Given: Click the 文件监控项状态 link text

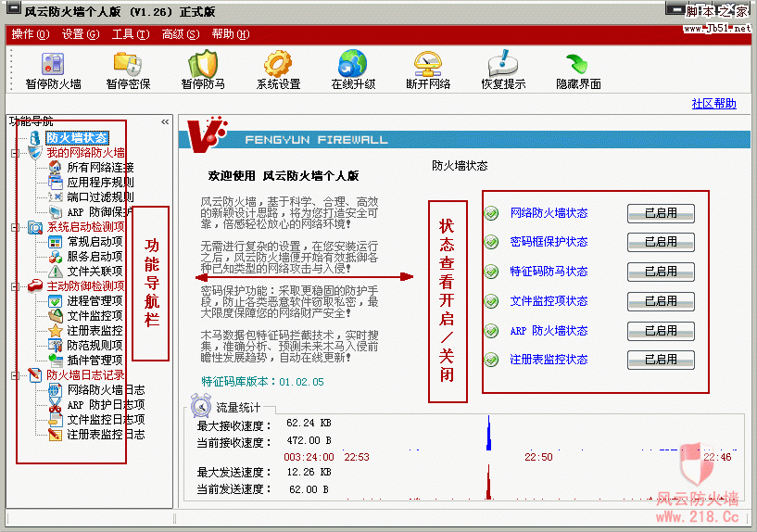Looking at the screenshot, I should pyautogui.click(x=549, y=301).
